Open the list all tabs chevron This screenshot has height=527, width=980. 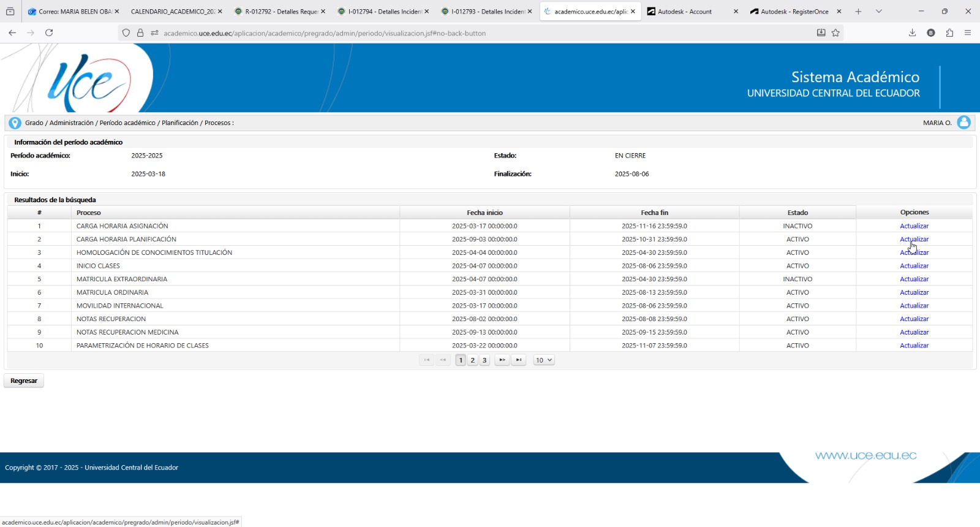879,11
